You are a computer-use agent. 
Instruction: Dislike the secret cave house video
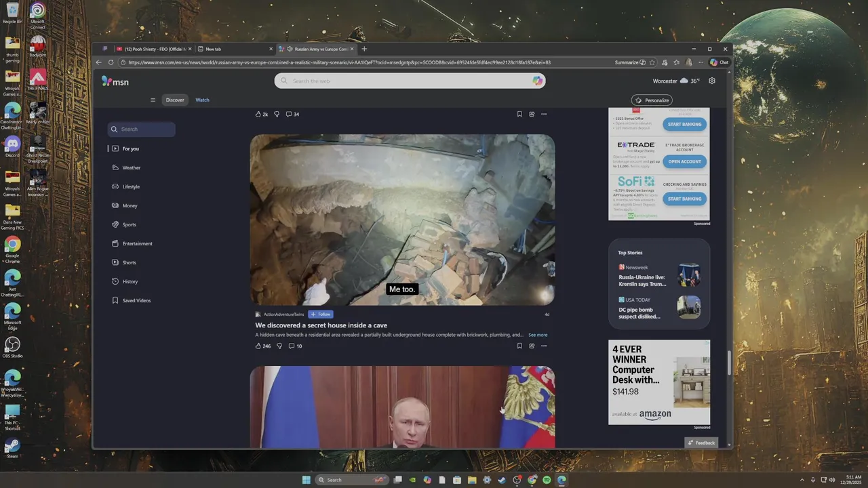coord(279,346)
